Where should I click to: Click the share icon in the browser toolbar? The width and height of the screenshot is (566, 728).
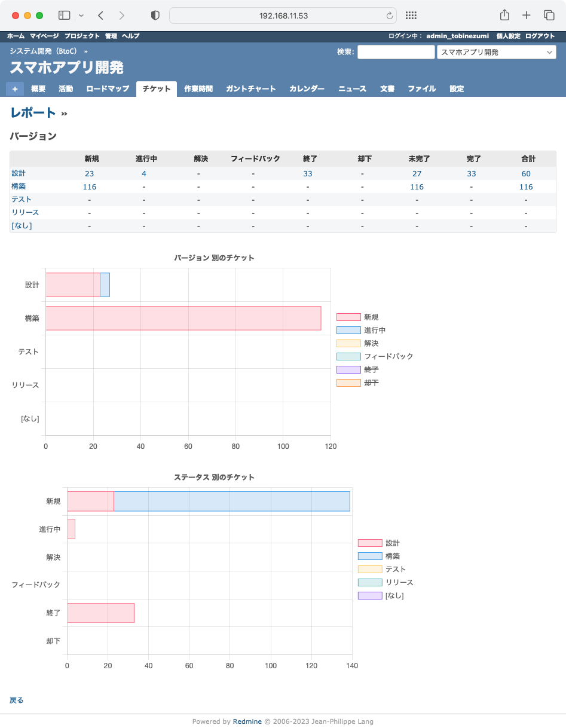(x=504, y=15)
